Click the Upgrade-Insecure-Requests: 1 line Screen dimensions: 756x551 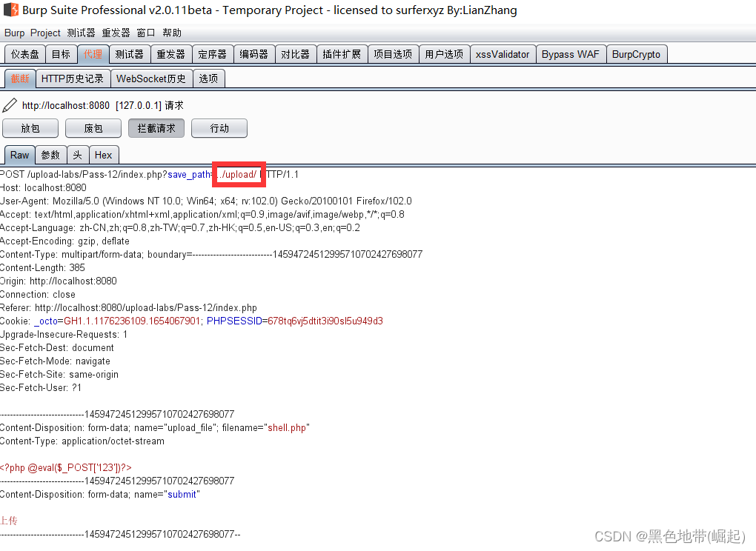[64, 334]
